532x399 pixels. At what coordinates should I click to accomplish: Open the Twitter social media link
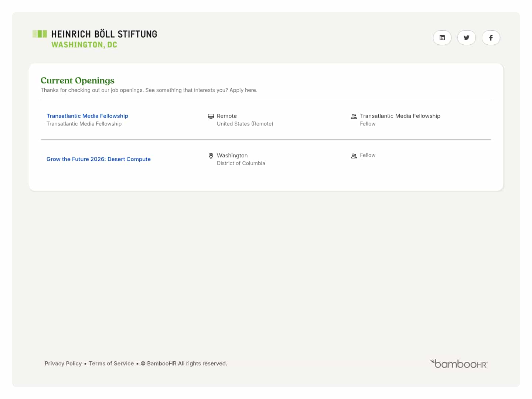click(x=466, y=38)
